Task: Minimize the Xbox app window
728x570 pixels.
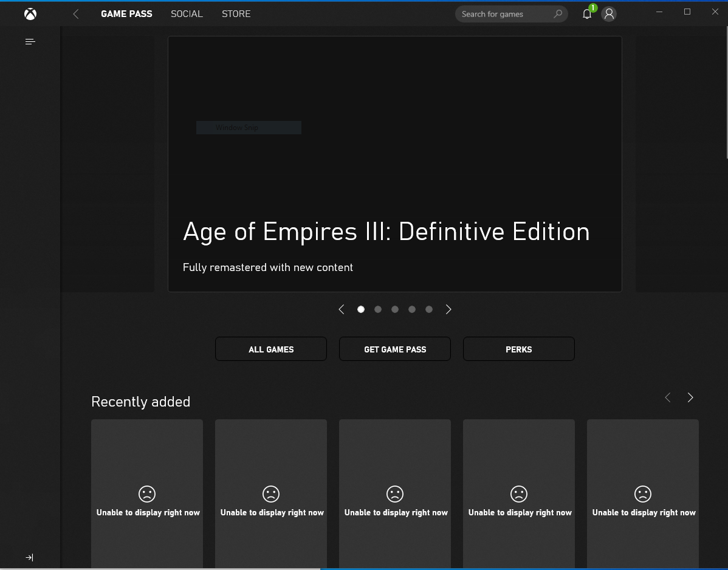Action: point(659,12)
